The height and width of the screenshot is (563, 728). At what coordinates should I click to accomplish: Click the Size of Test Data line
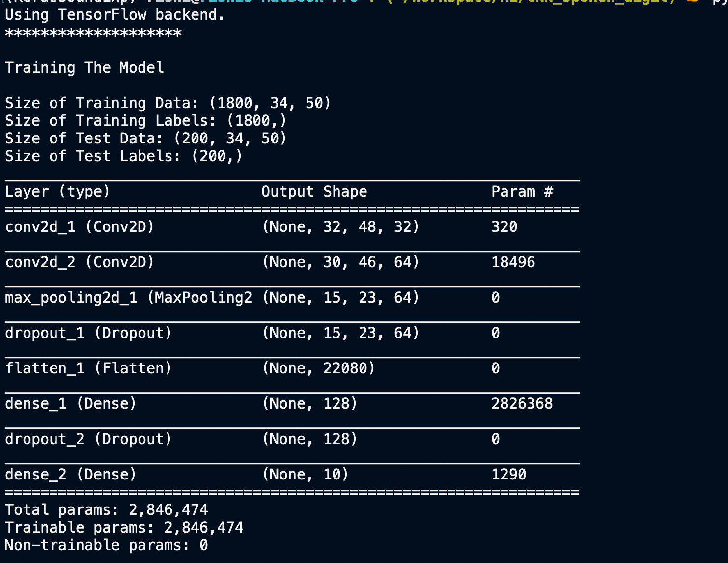click(x=146, y=139)
